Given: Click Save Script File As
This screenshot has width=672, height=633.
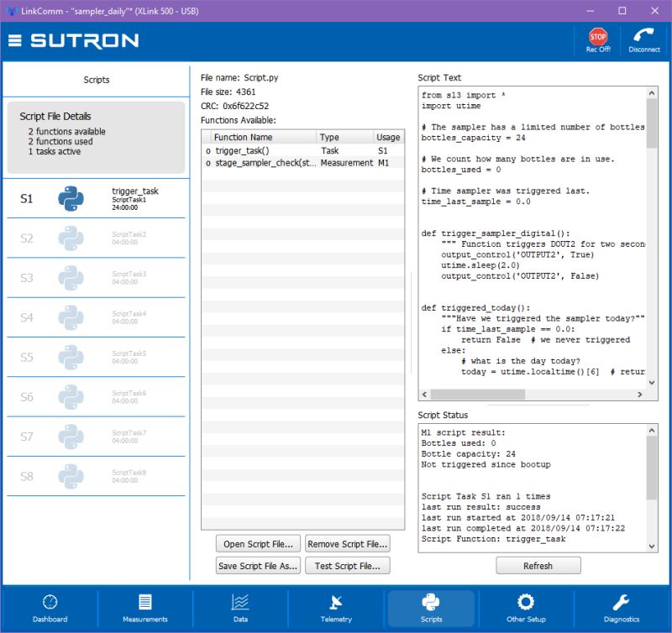Looking at the screenshot, I should [x=257, y=566].
